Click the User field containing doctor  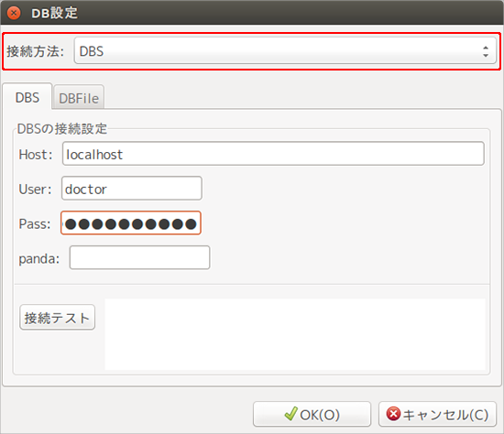(x=132, y=189)
